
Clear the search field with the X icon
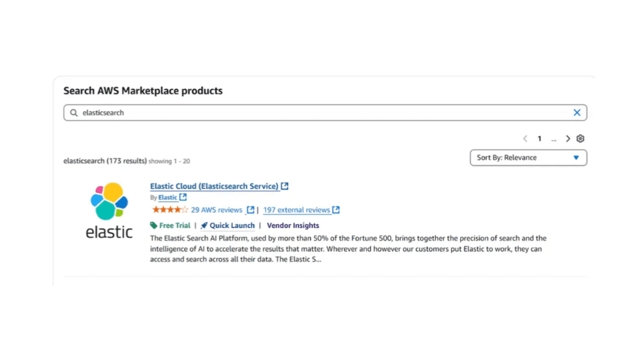click(x=577, y=113)
